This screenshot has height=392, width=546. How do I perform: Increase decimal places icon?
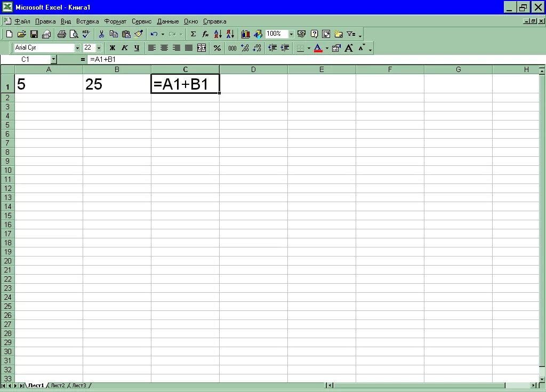click(245, 48)
